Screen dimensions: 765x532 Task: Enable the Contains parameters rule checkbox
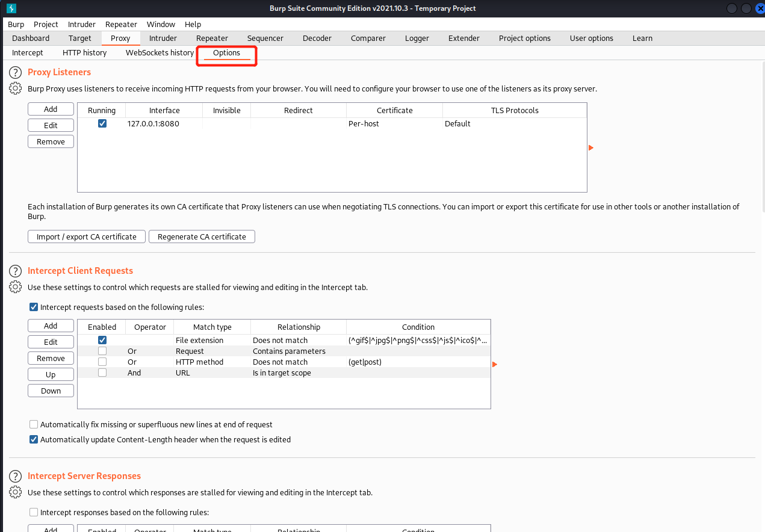pos(102,351)
